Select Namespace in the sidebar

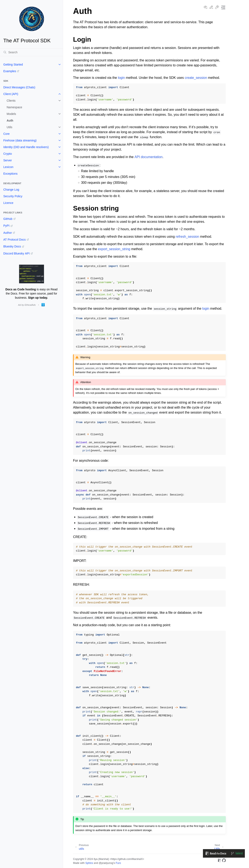pos(15,107)
